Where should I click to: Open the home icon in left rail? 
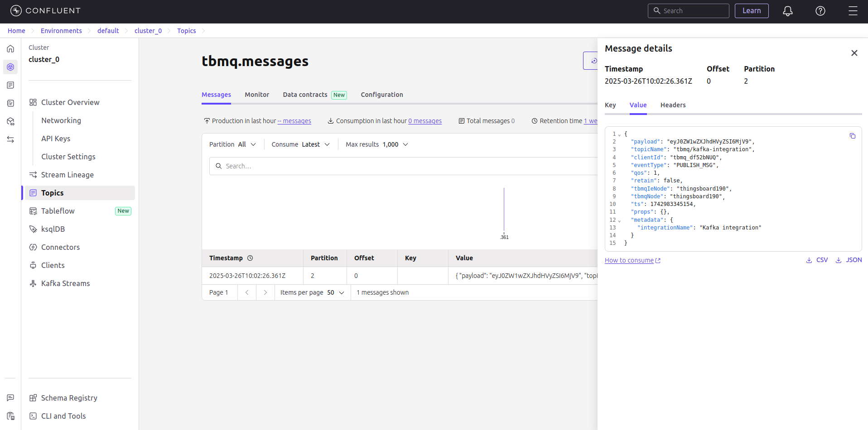pos(10,49)
